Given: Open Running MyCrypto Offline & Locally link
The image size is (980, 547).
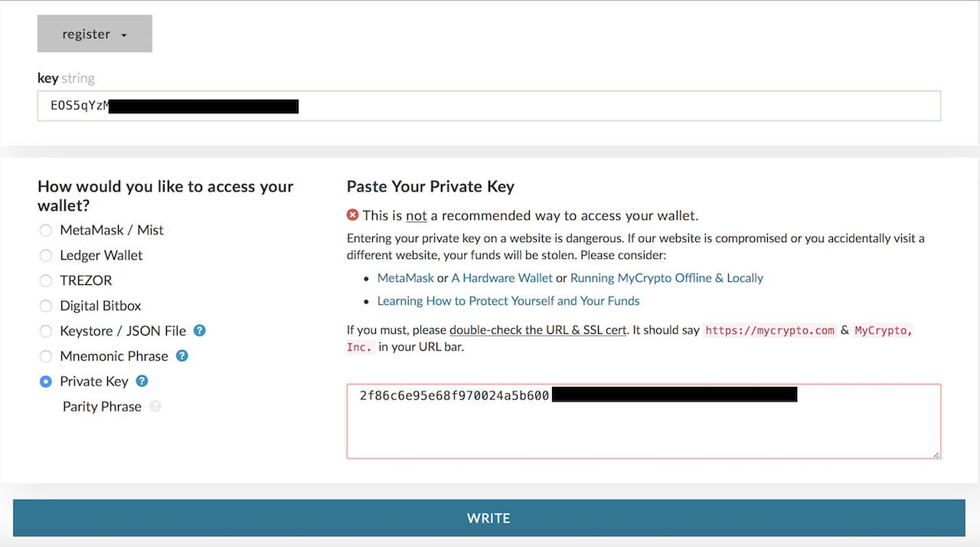Looking at the screenshot, I should point(666,278).
